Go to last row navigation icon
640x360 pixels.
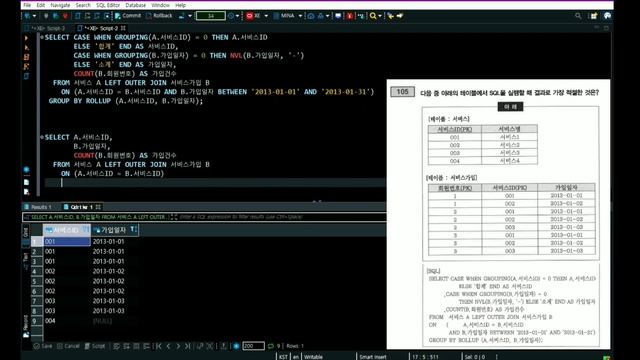click(187, 346)
